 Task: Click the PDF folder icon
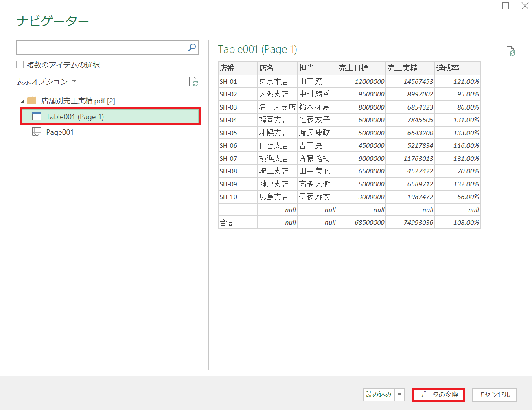(32, 101)
